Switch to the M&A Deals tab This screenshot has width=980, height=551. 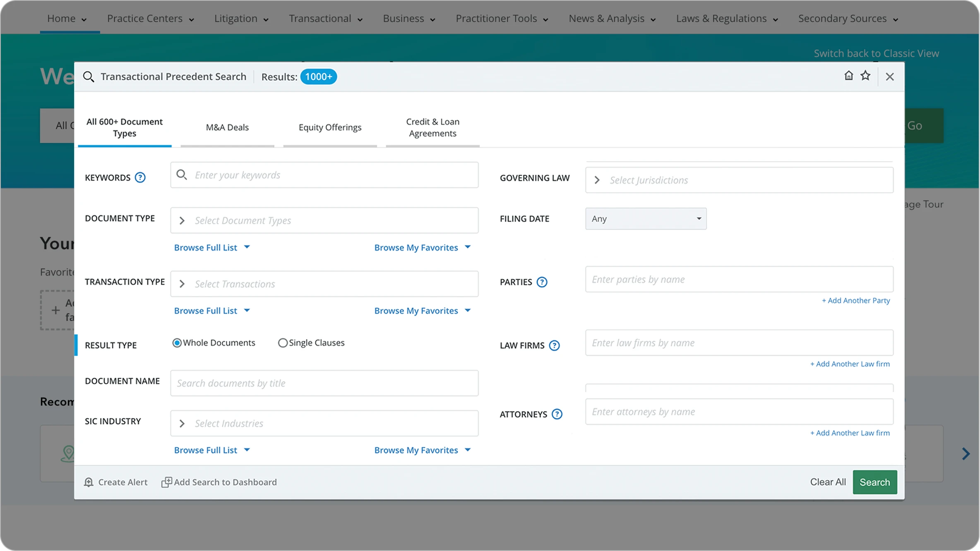[227, 127]
